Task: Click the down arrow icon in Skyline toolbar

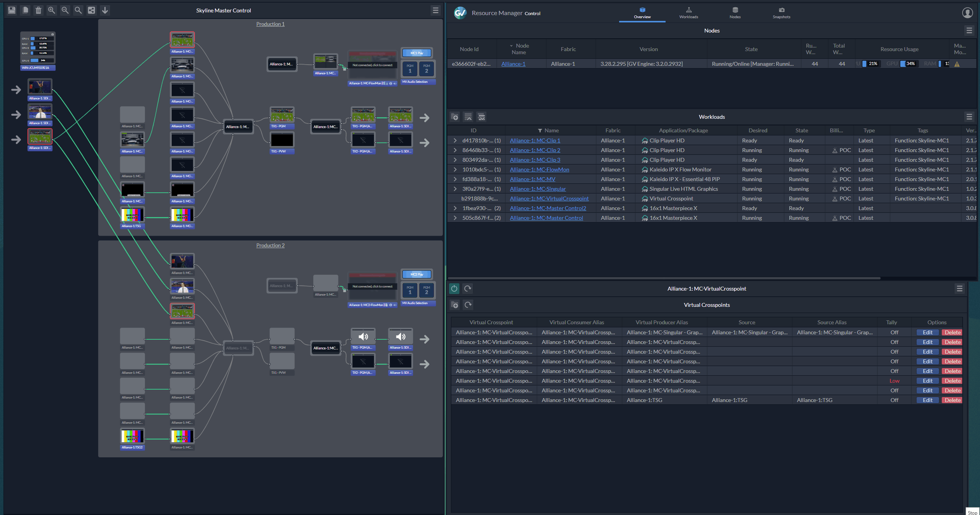Action: 105,10
